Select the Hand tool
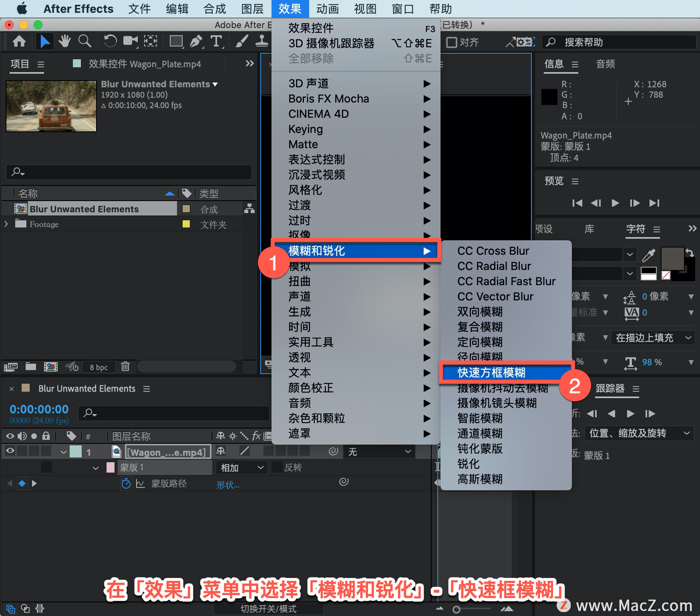Image resolution: width=700 pixels, height=616 pixels. pyautogui.click(x=64, y=41)
